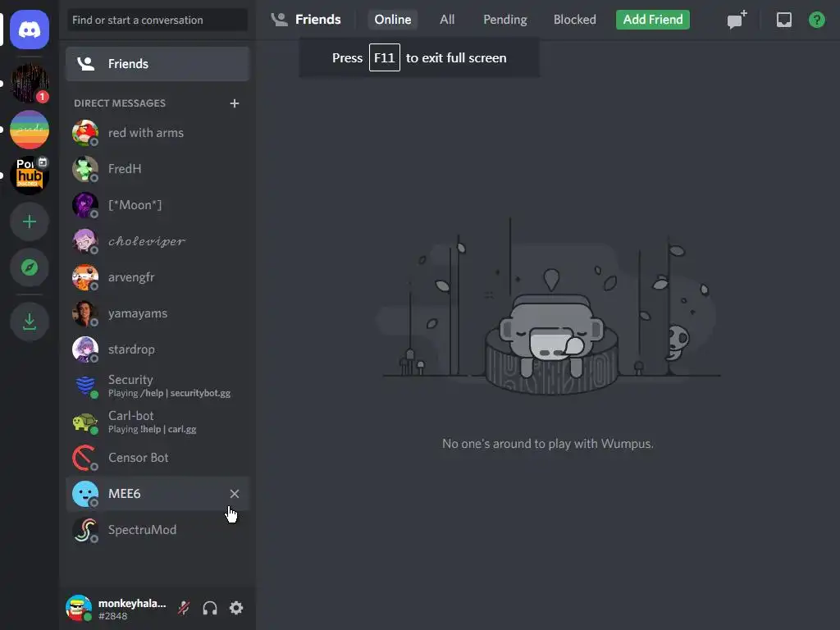This screenshot has height=630, width=840.
Task: Open MEE6 conversation
Action: click(x=157, y=494)
